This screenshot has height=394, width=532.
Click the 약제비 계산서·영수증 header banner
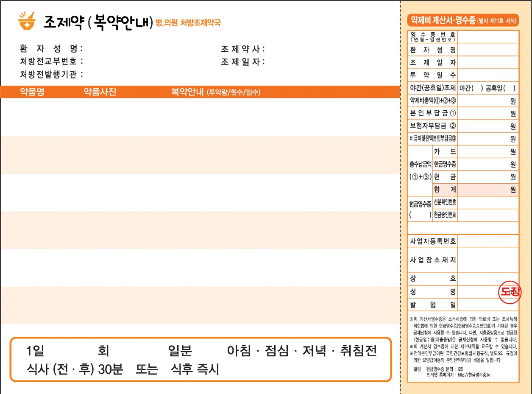[463, 20]
